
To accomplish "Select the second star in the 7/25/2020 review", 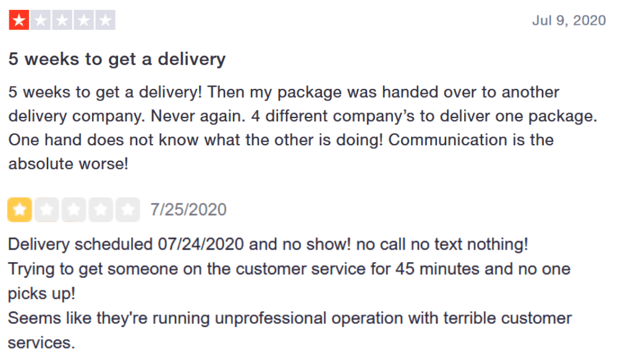I will [46, 210].
